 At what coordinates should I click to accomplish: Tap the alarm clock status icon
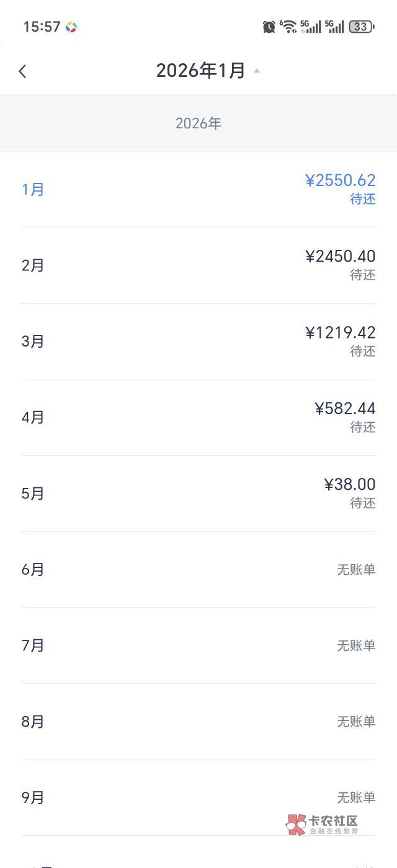(269, 27)
